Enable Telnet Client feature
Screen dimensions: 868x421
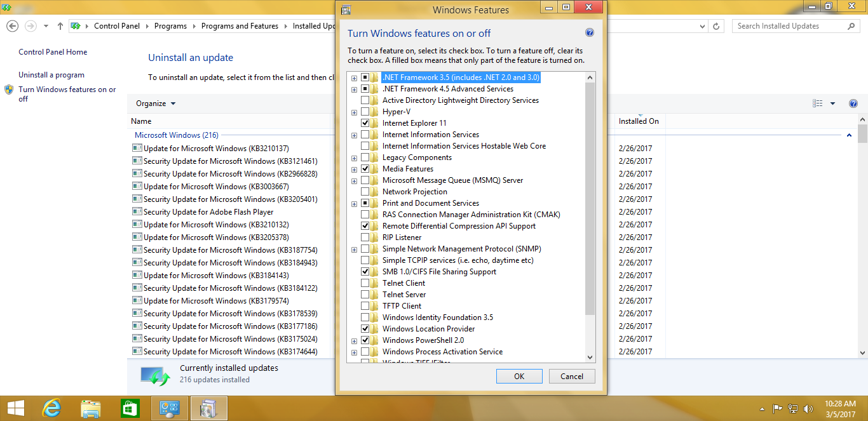tap(365, 283)
